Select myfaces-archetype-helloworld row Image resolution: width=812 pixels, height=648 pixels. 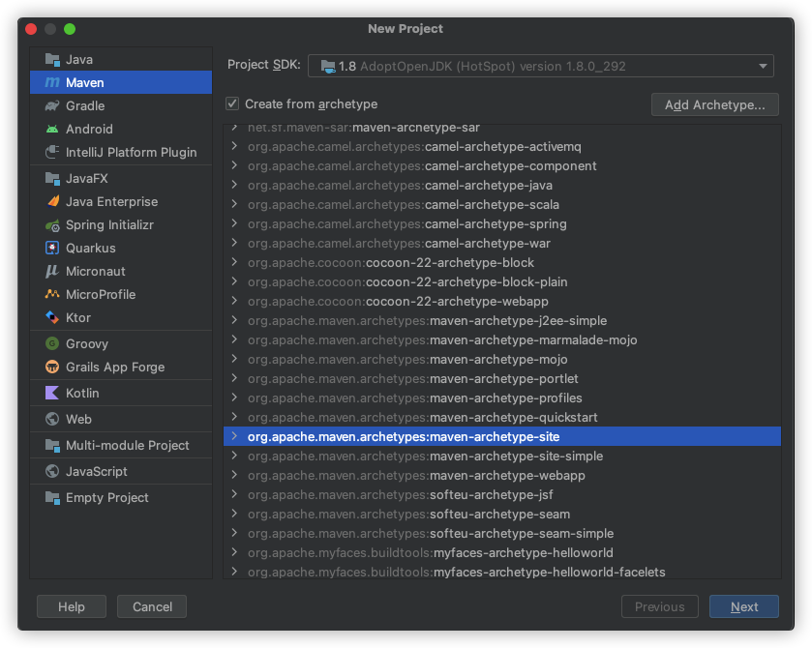[501, 553]
